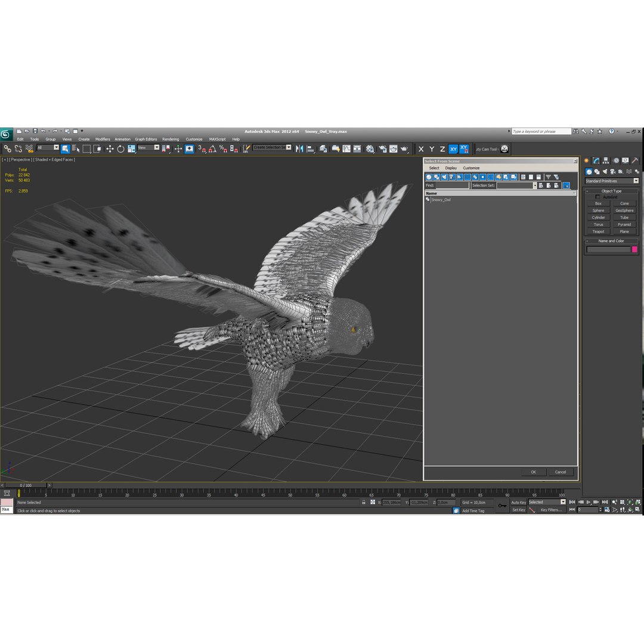Select Cameras category in Create panel
This screenshot has height=644, width=644.
pos(613,172)
